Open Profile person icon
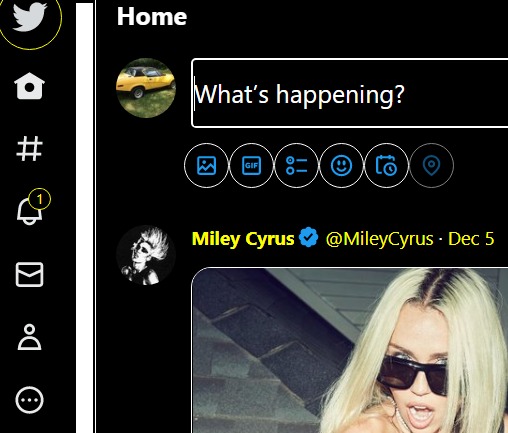 click(x=29, y=337)
